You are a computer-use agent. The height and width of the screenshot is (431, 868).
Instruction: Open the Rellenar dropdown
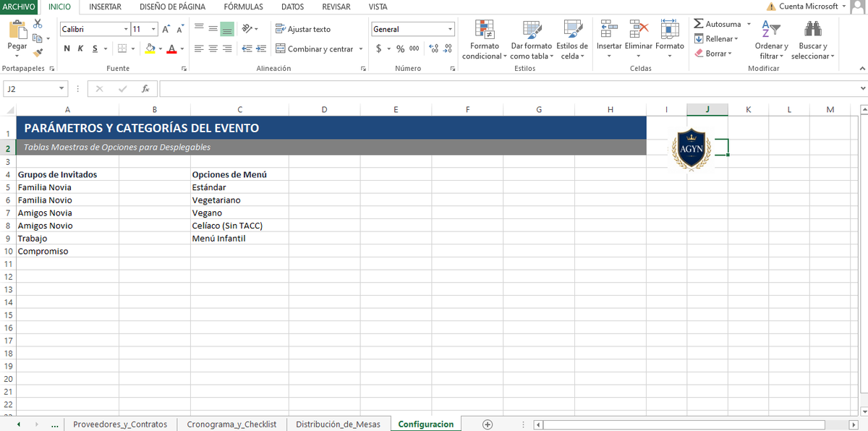coord(716,38)
